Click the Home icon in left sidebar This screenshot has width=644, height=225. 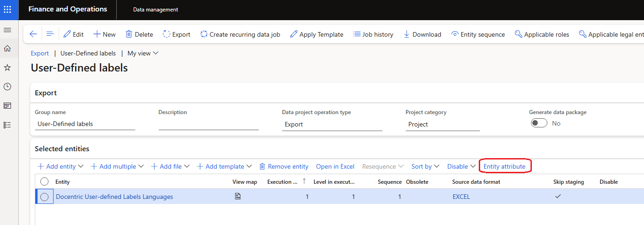coord(7,49)
